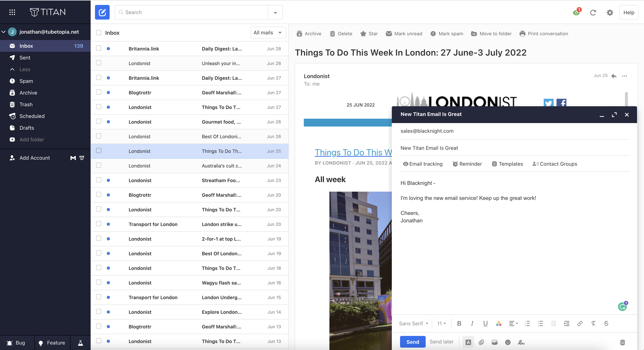Open the apps grid icon beside the Titan logo

(12, 12)
